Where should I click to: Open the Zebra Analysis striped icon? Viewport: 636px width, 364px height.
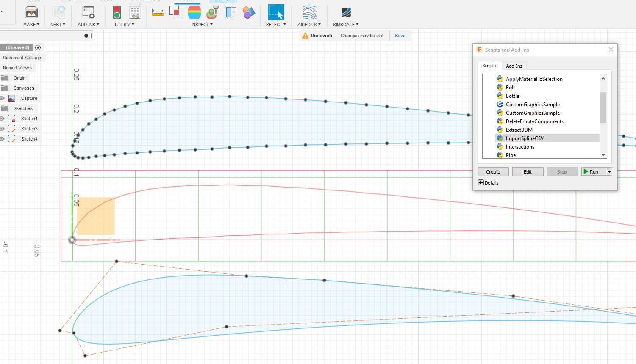(x=194, y=13)
